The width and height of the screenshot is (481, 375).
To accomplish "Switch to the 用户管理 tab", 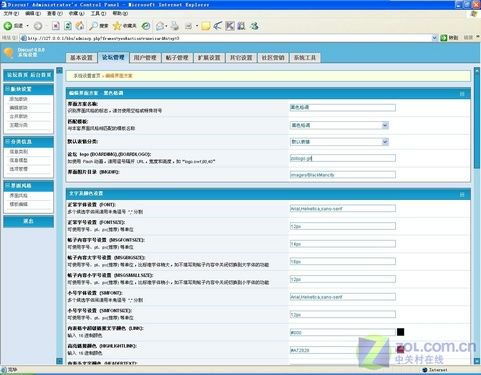I will (145, 58).
